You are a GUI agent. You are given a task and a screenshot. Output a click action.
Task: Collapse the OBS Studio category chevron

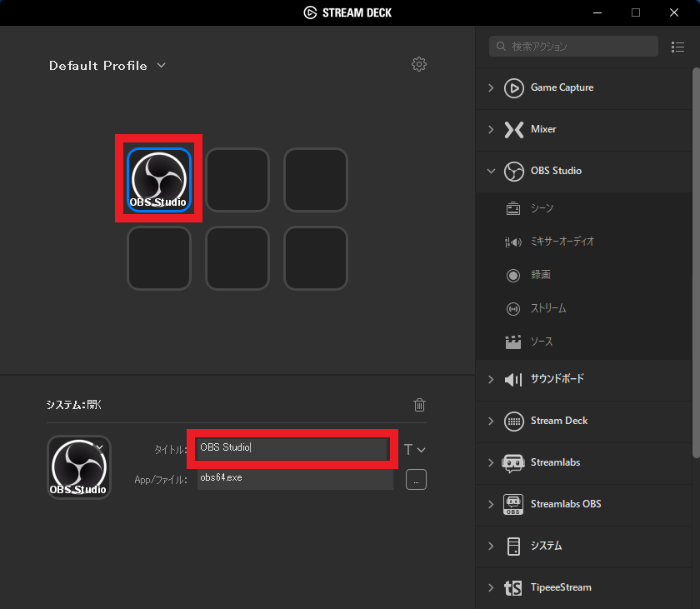(x=491, y=171)
